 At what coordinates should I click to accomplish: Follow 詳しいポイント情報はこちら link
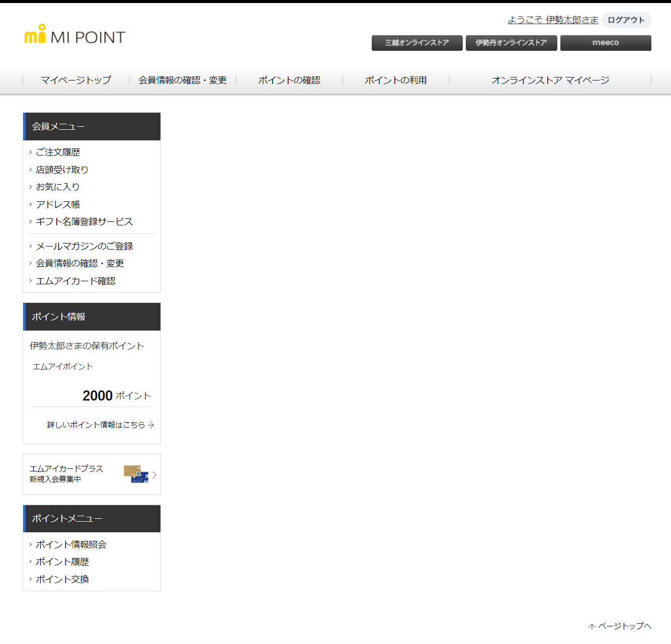pyautogui.click(x=96, y=425)
